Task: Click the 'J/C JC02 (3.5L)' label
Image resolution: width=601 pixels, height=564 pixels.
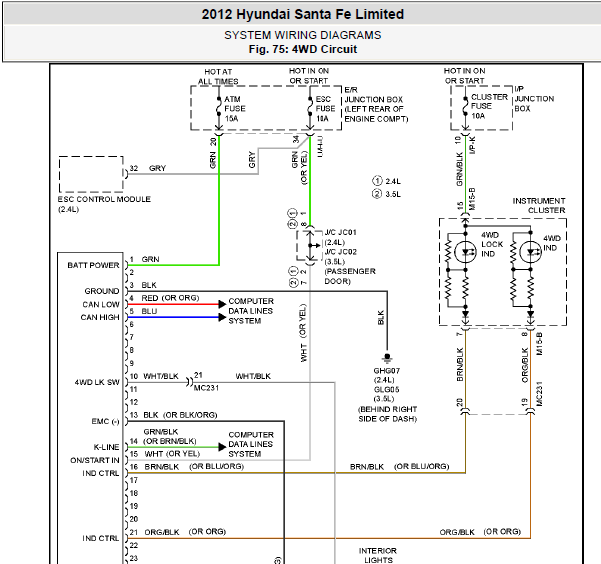Action: [340, 257]
